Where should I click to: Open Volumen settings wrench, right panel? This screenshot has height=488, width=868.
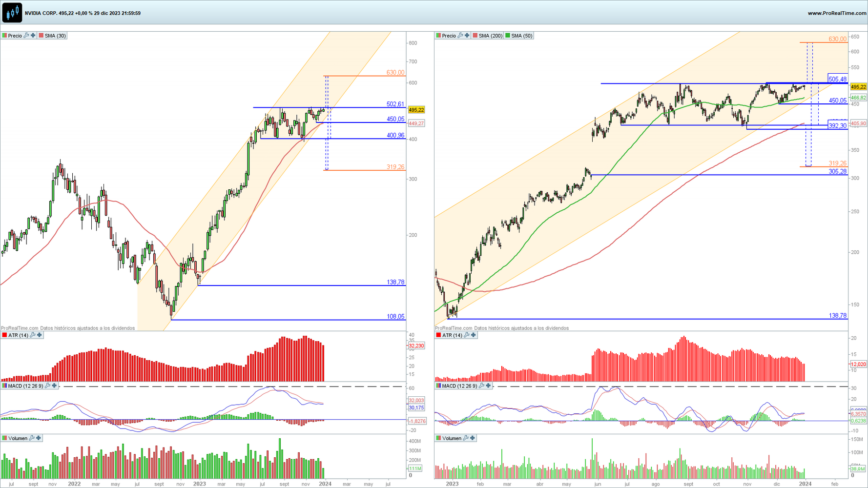coord(466,438)
